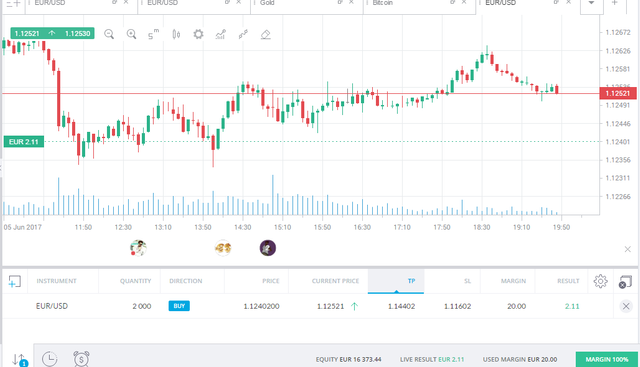Select the eraser tool to clear drawings
Viewport: 640px width, 367px height.
(x=266, y=34)
